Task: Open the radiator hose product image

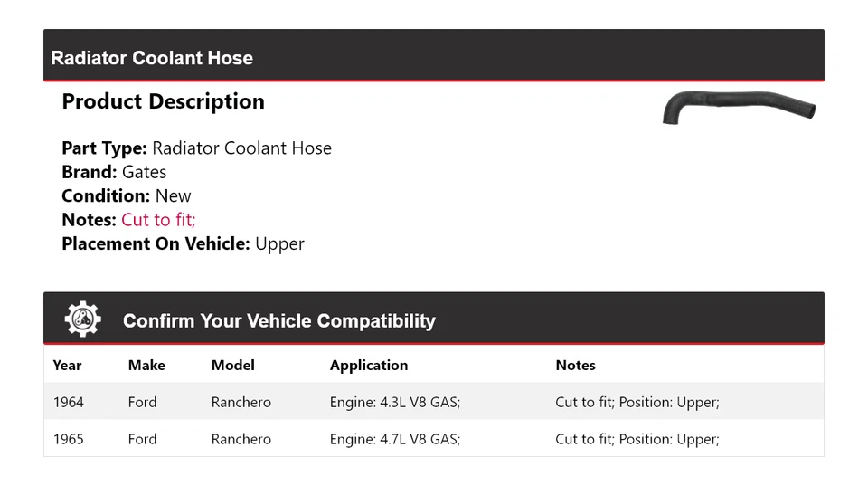Action: (739, 107)
